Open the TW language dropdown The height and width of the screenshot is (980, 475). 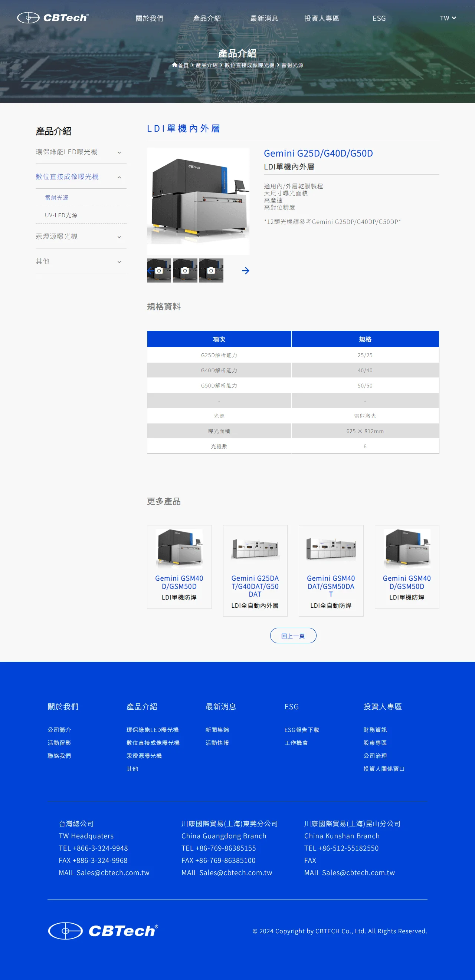[448, 18]
